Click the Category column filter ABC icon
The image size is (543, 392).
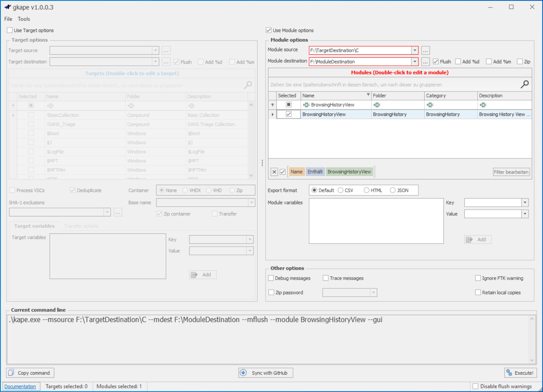tap(430, 105)
